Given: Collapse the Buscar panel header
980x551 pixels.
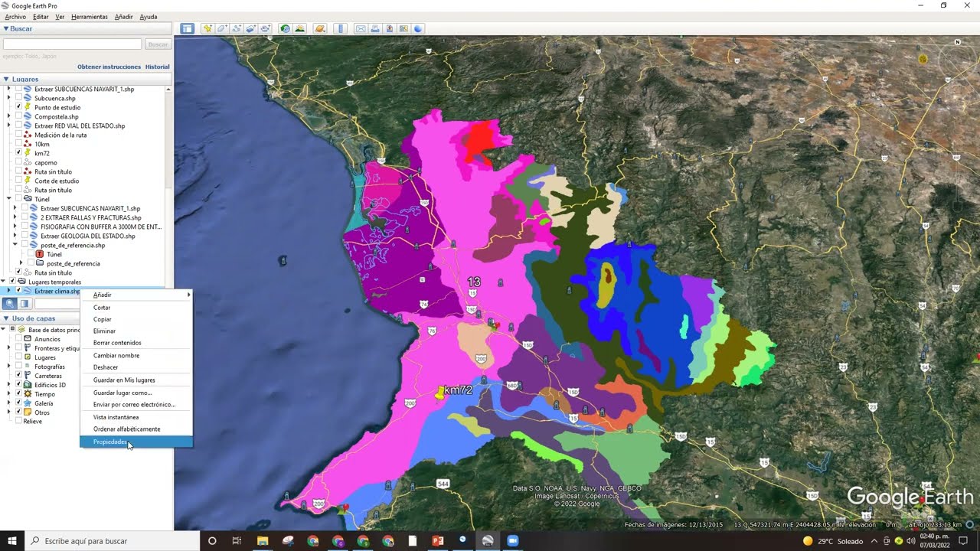Looking at the screenshot, I should coord(6,28).
